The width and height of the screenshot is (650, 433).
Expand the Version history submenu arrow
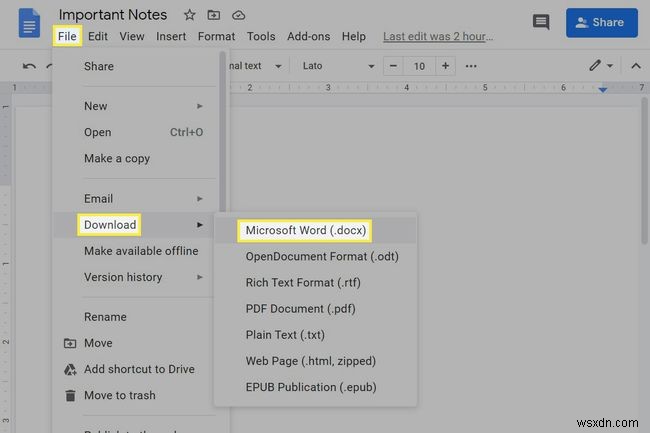[200, 277]
